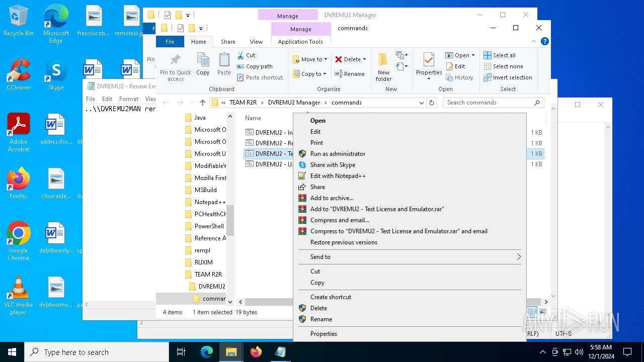This screenshot has width=644, height=362.
Task: Click Copy path in ribbon
Action: 254,66
